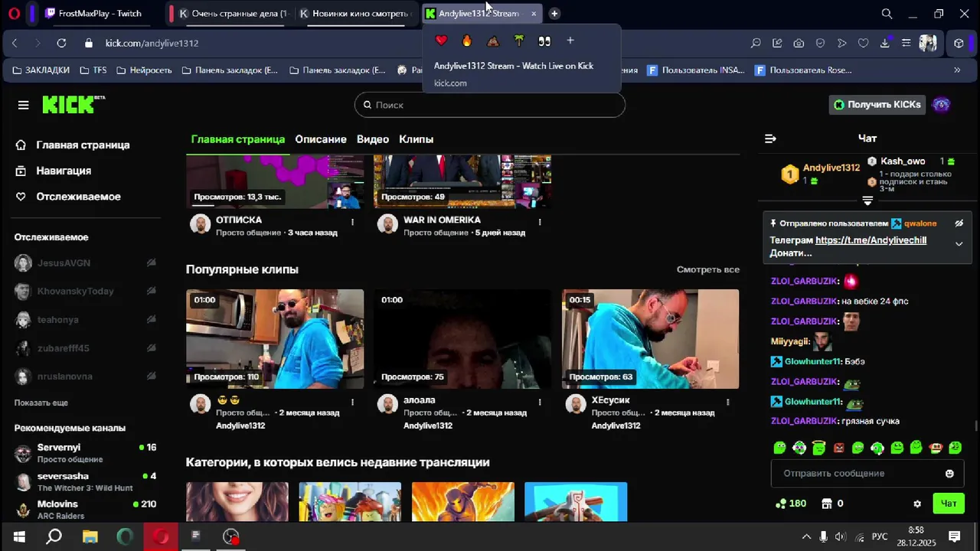Screen dimensions: 980x551
Task: Open the Kick hamburger menu
Action: pos(23,105)
